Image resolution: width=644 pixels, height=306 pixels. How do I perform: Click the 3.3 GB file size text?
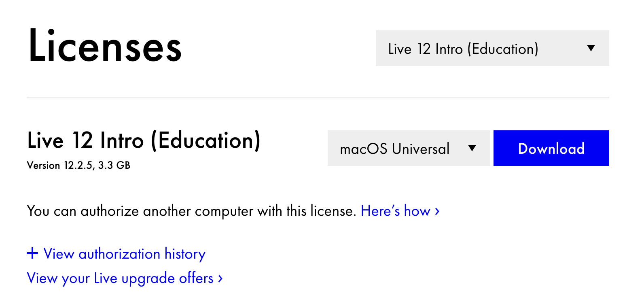coord(114,165)
